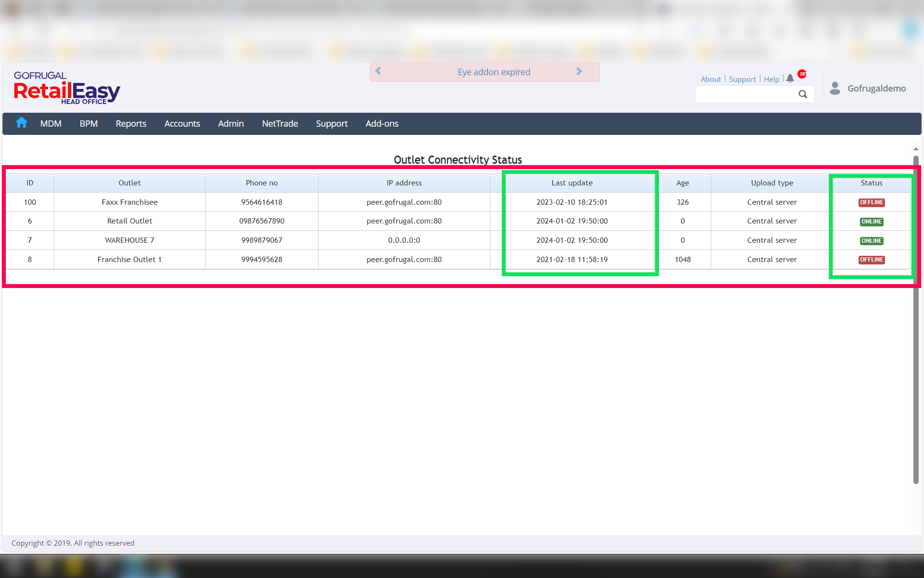Click OFFLINE badge for Faxx Franchisee
Image resolution: width=924 pixels, height=578 pixels.
click(872, 202)
